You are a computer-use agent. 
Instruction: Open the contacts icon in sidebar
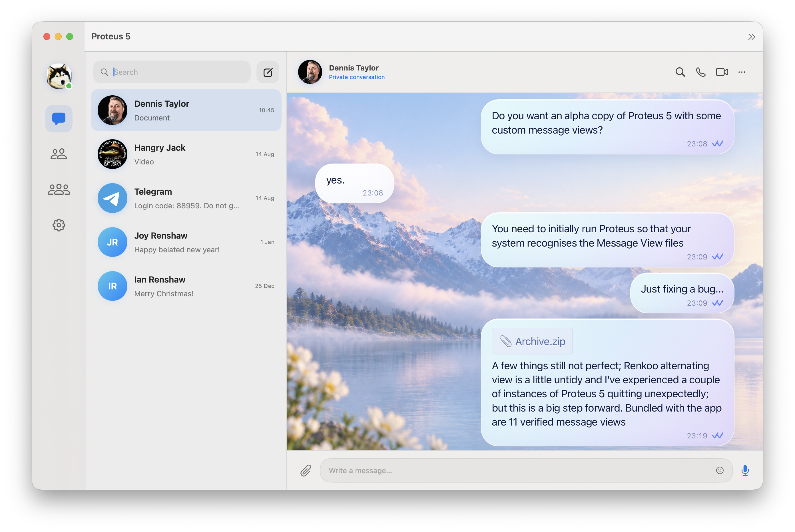point(59,154)
